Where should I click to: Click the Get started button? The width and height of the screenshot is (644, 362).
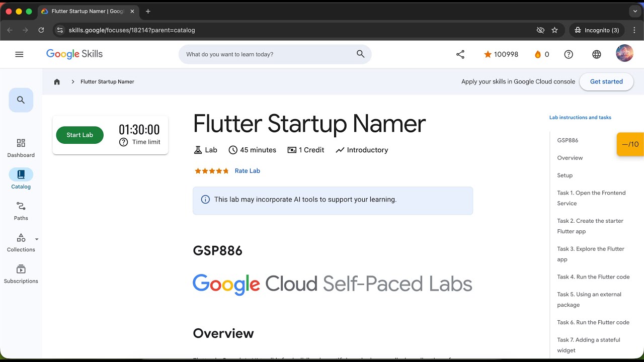(x=606, y=81)
